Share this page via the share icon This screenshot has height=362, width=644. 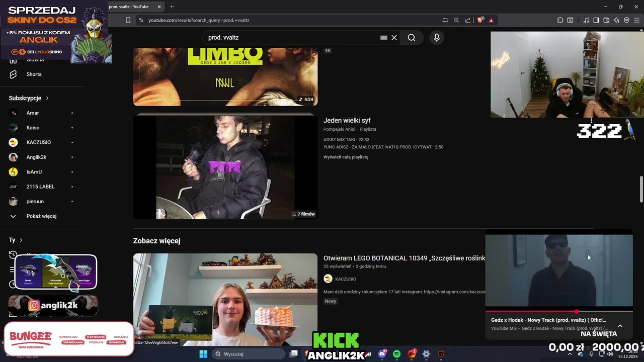coord(468,20)
